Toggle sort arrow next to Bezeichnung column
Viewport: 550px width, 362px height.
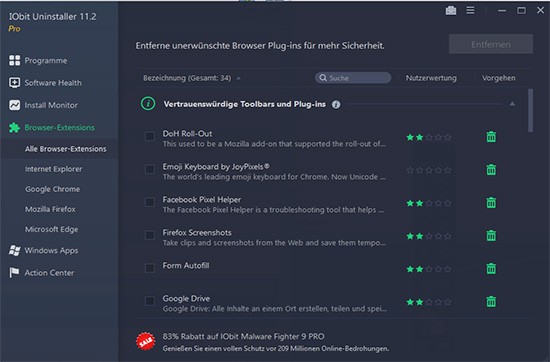[239, 78]
